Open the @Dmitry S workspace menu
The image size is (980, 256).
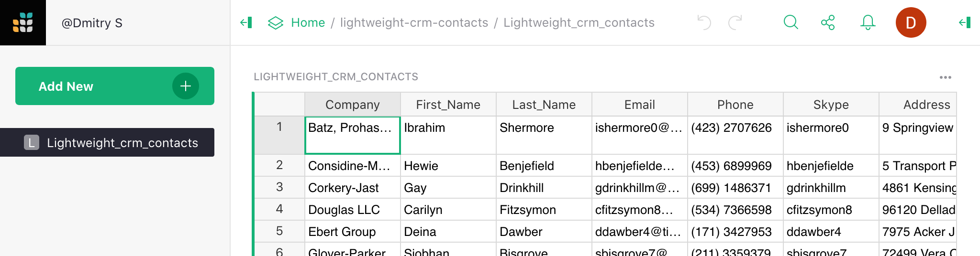point(92,23)
